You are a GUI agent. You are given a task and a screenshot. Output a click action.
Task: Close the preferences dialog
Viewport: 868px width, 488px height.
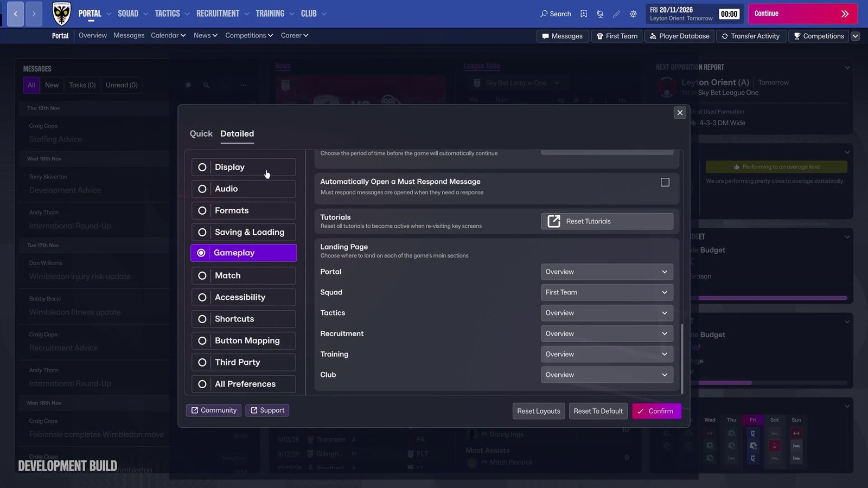(680, 113)
